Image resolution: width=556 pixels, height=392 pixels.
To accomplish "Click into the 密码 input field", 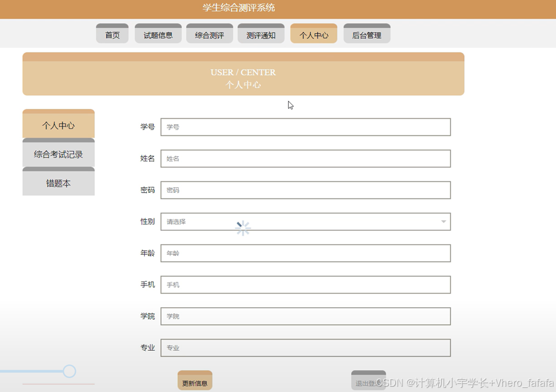I will click(x=306, y=190).
